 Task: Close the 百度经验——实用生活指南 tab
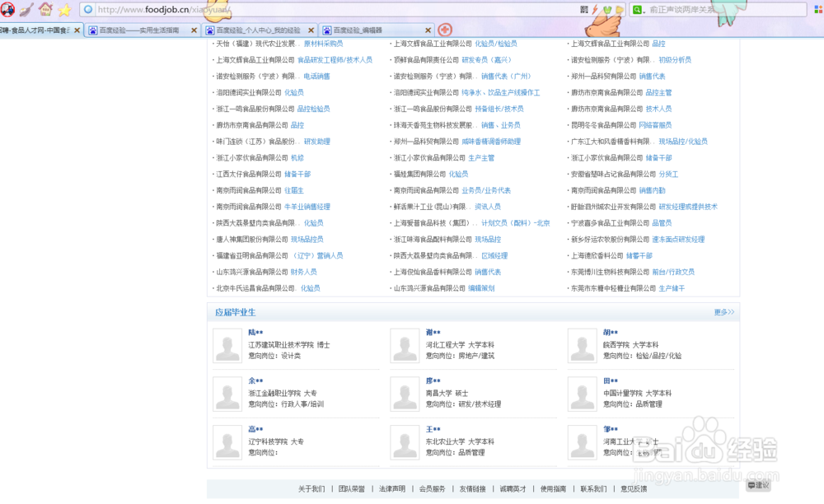point(194,30)
